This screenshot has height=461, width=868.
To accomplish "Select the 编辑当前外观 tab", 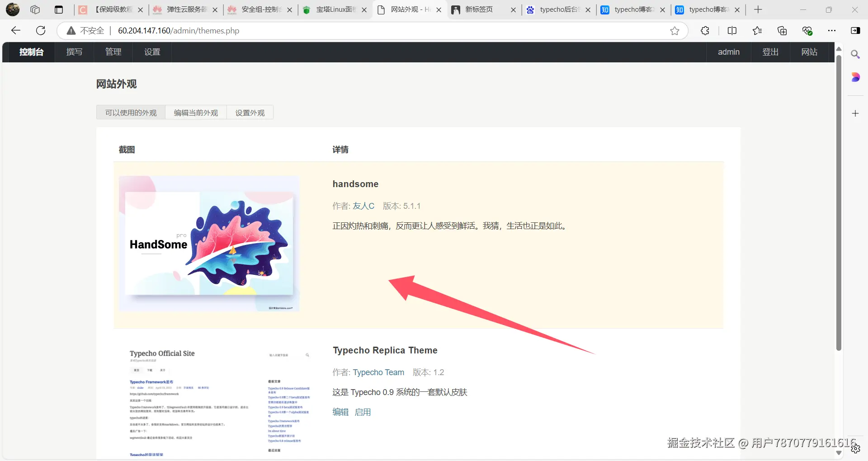I will pyautogui.click(x=196, y=113).
